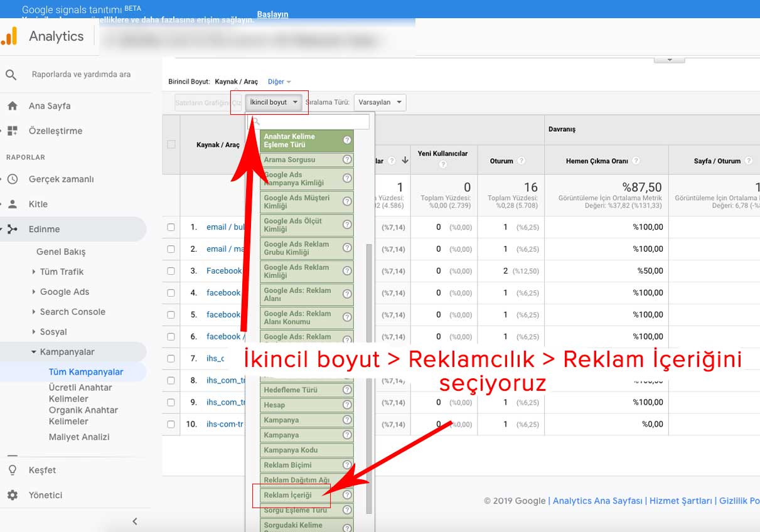Click help icon beside Arama Sorgusu
The image size is (760, 532).
(x=347, y=159)
